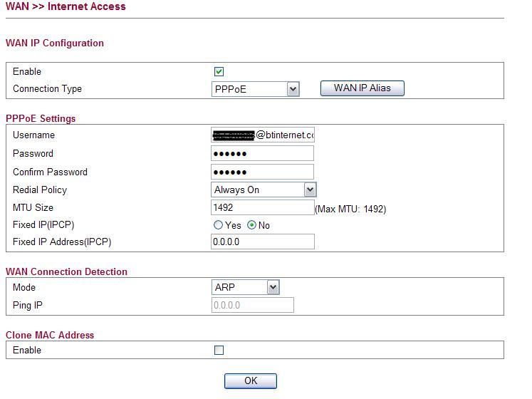532x399 pixels.
Task: Open the Connection Type dropdown
Action: tap(255, 89)
